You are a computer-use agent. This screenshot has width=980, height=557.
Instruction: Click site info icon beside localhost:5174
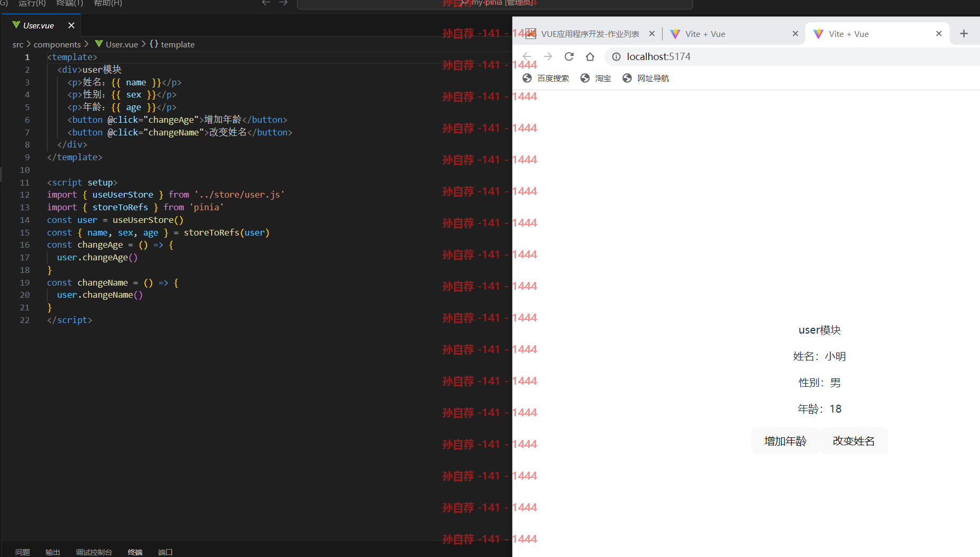tap(616, 56)
